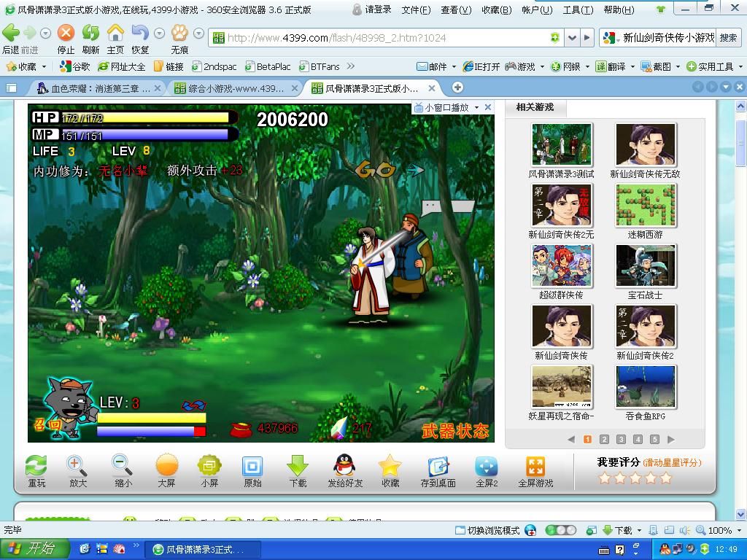
Task: Select the 大屏 large-screen orange icon
Action: pos(167,465)
